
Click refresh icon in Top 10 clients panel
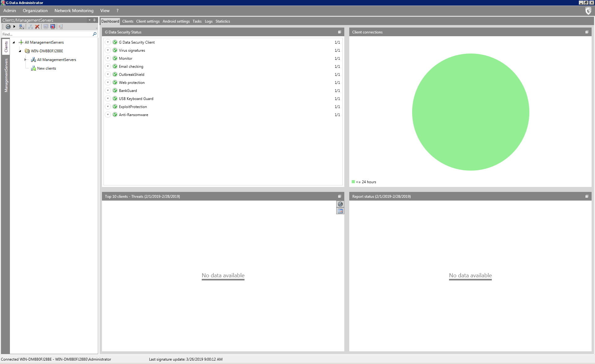[x=340, y=204]
